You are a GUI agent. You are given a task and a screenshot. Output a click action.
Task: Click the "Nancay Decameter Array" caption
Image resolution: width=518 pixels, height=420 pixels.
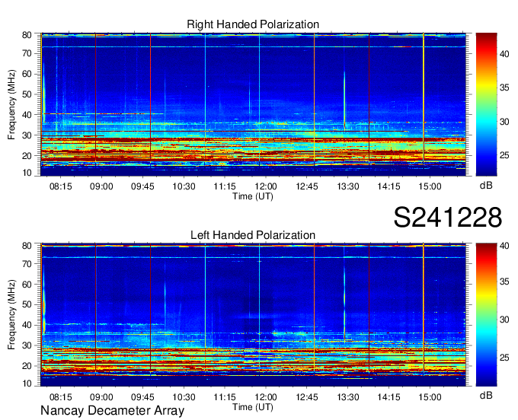tap(112, 411)
